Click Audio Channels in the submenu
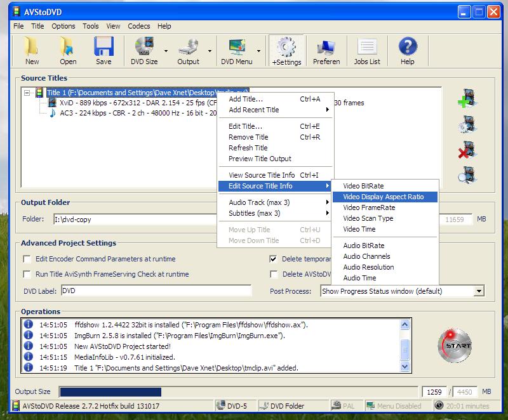 pos(366,256)
